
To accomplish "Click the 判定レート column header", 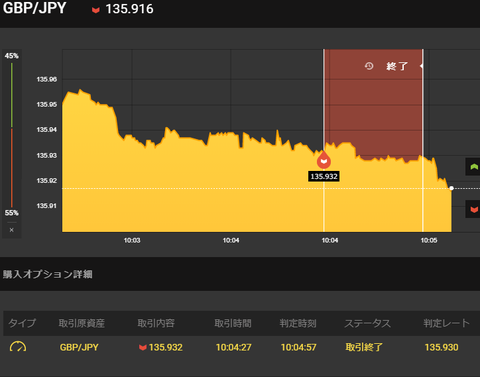I will pos(446,323).
